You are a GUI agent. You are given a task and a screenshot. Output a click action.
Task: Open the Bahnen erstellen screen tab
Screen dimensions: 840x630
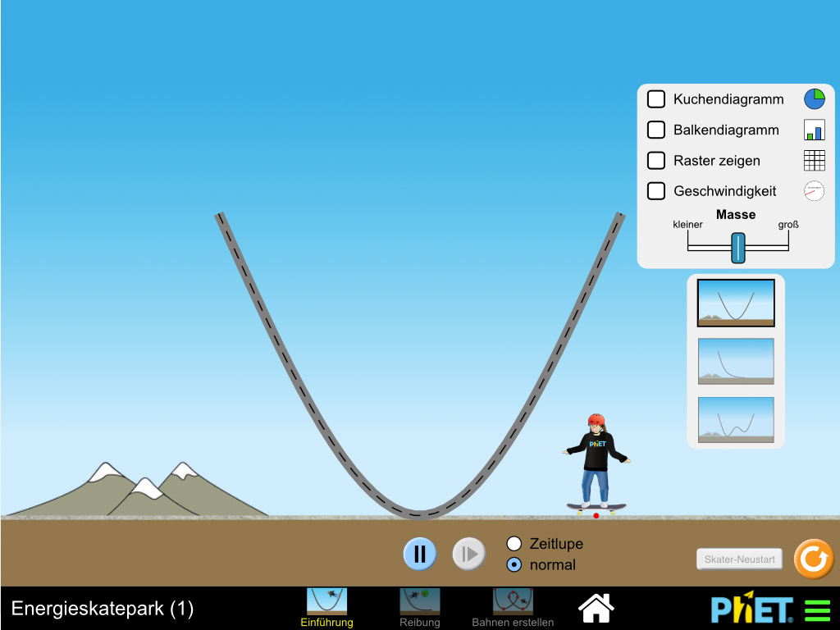(x=513, y=607)
